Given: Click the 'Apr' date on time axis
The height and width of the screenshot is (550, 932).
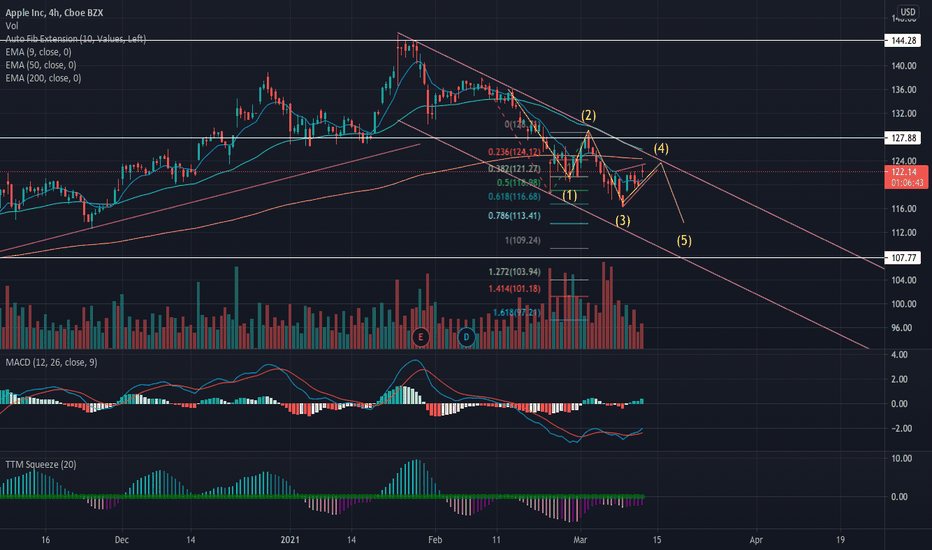Looking at the screenshot, I should [x=756, y=540].
